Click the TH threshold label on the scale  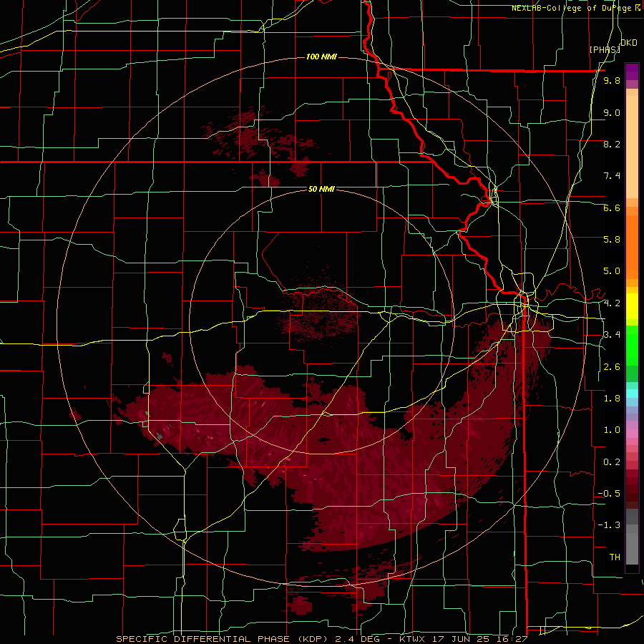click(615, 557)
